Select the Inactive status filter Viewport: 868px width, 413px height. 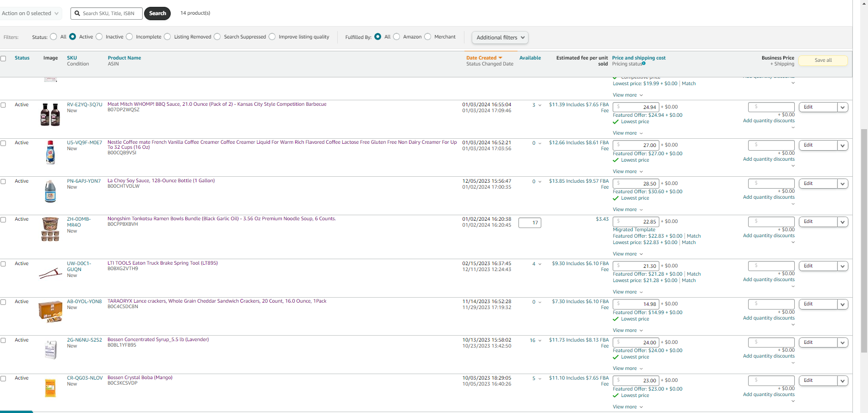(99, 37)
